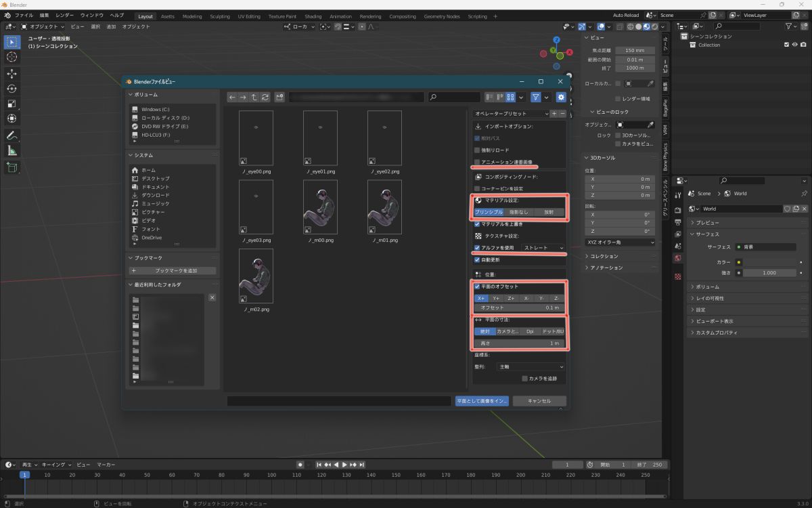Open the ファイル menu

[23, 15]
